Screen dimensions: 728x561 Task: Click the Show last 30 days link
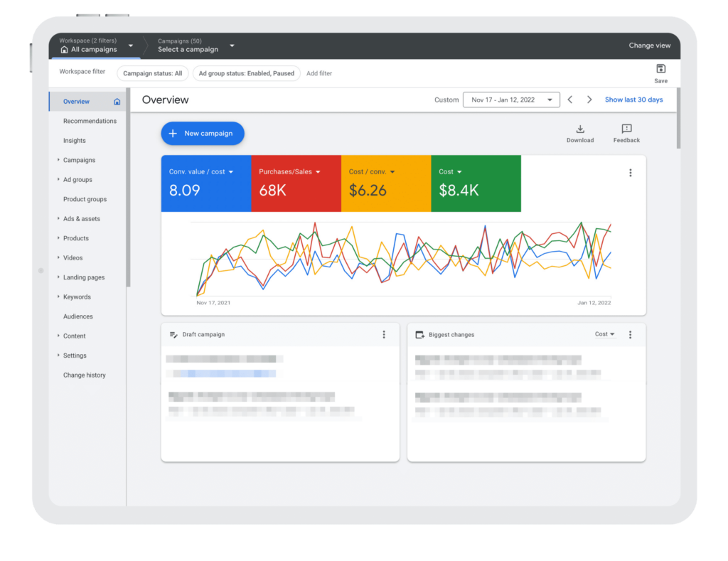(x=633, y=100)
